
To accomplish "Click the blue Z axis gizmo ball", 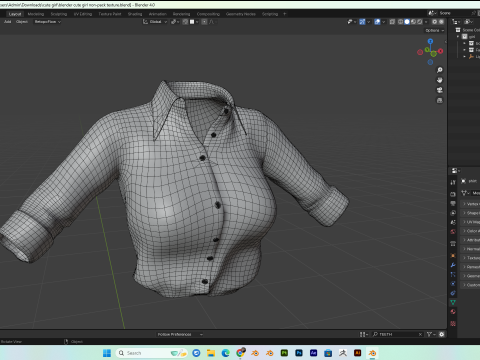I will tap(430, 41).
